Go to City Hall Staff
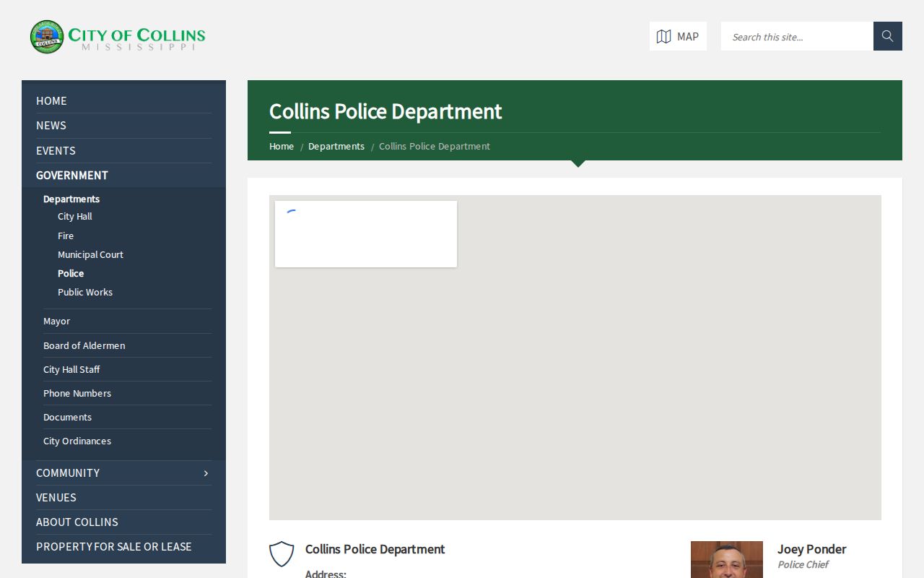 [x=71, y=370]
